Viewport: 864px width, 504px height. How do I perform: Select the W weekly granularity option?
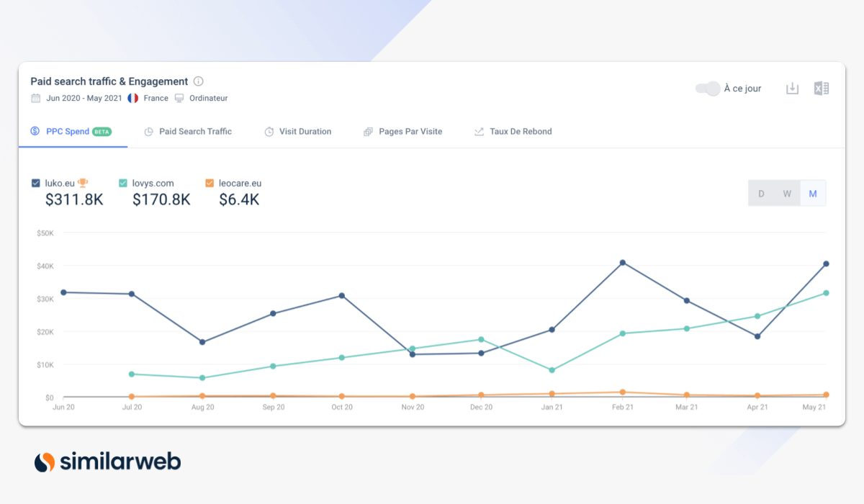[787, 193]
